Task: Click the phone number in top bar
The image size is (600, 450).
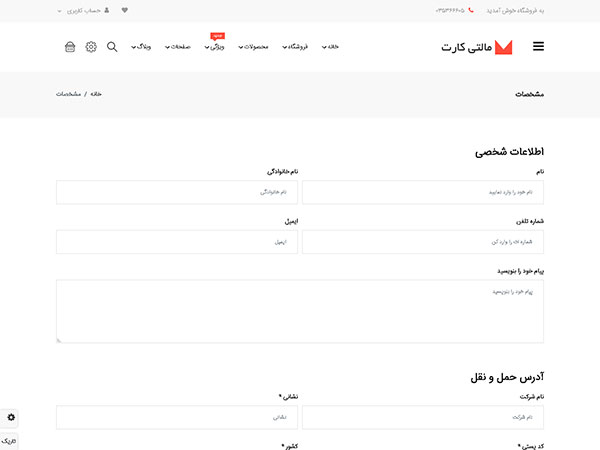Action: tap(450, 10)
